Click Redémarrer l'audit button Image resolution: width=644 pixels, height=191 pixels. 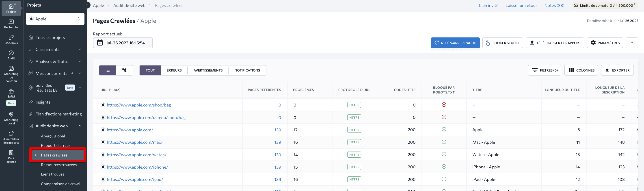[x=455, y=43]
